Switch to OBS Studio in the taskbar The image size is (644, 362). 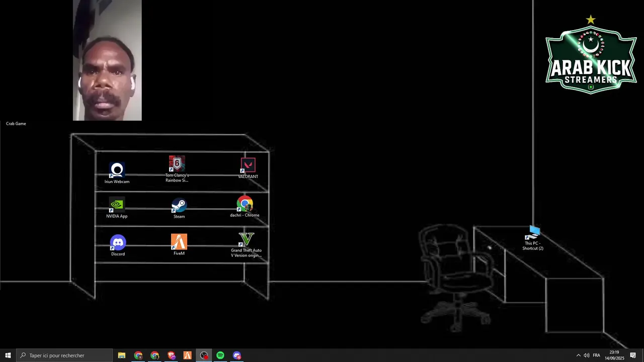(204, 355)
